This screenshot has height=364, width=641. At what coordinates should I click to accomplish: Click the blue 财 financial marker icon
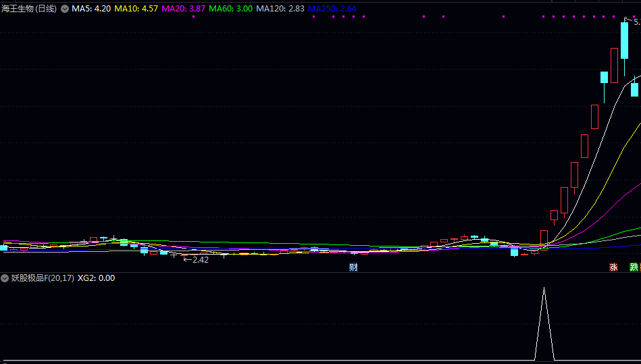point(353,267)
